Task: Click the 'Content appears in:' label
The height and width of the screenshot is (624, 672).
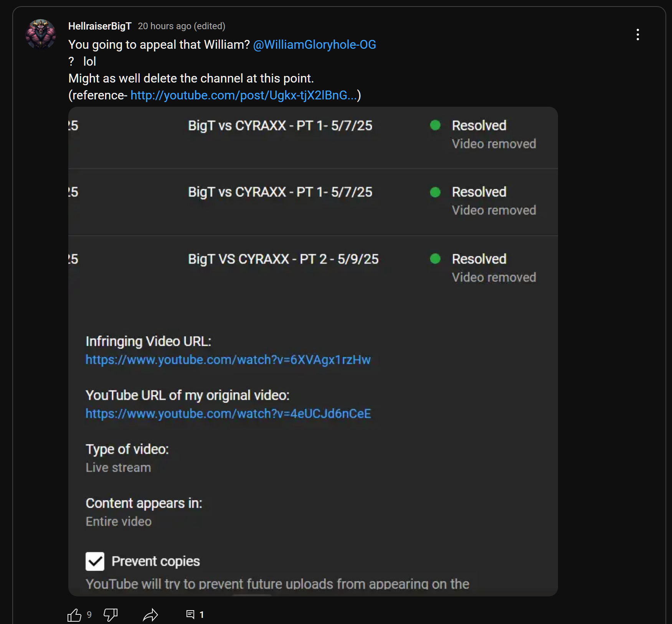Action: tap(144, 503)
